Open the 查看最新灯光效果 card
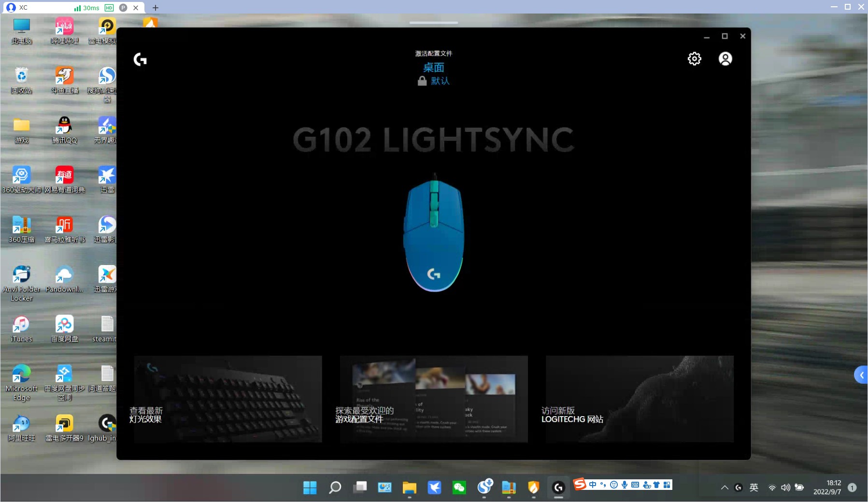This screenshot has width=868, height=502. [x=228, y=399]
